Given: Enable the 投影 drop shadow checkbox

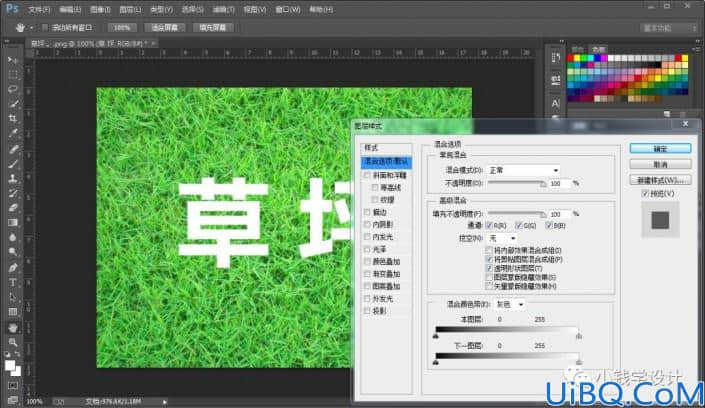Looking at the screenshot, I should point(367,311).
